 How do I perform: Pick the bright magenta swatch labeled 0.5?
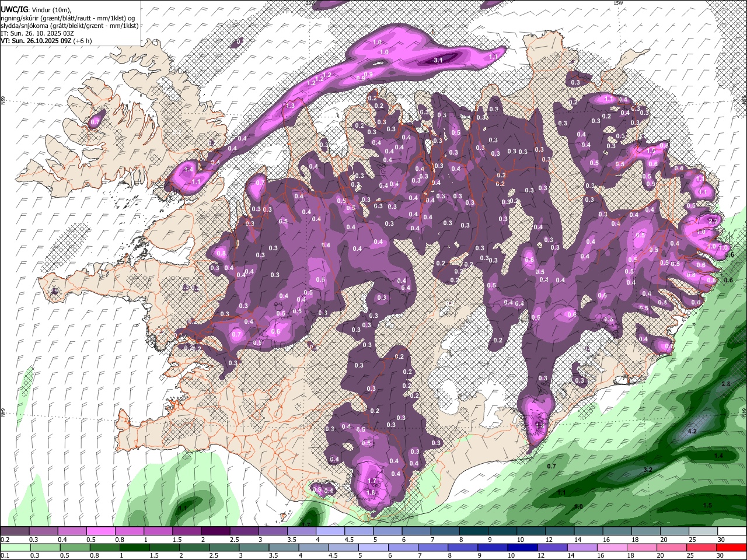tap(100, 531)
